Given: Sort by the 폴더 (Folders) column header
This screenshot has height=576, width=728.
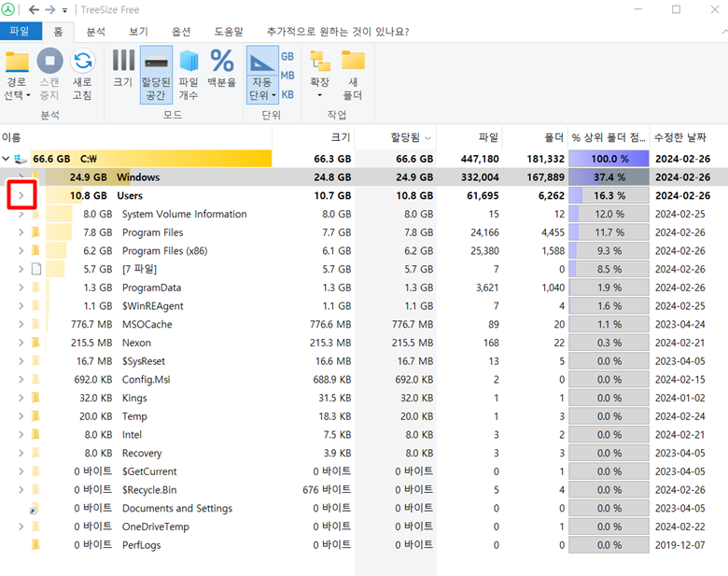Looking at the screenshot, I should pyautogui.click(x=536, y=137).
